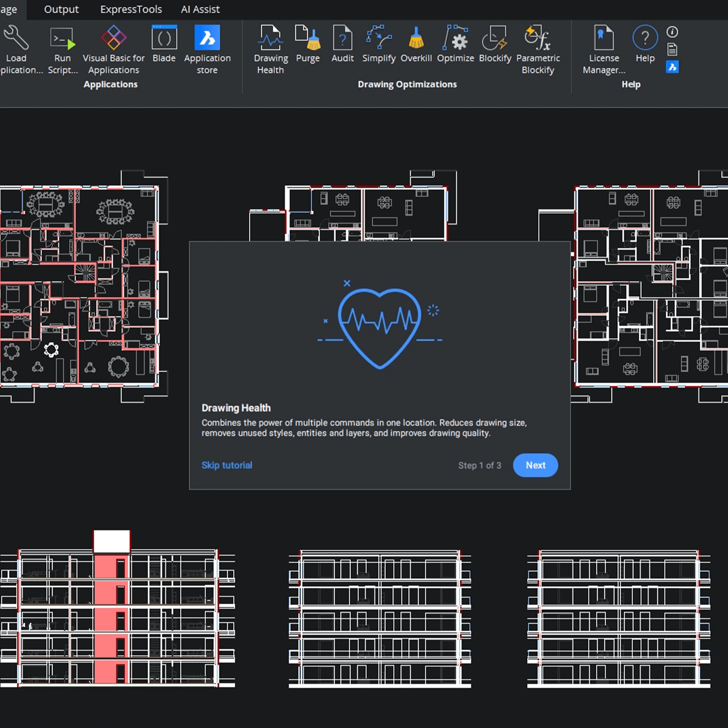Switch to the AI Assist tab

coord(200,9)
